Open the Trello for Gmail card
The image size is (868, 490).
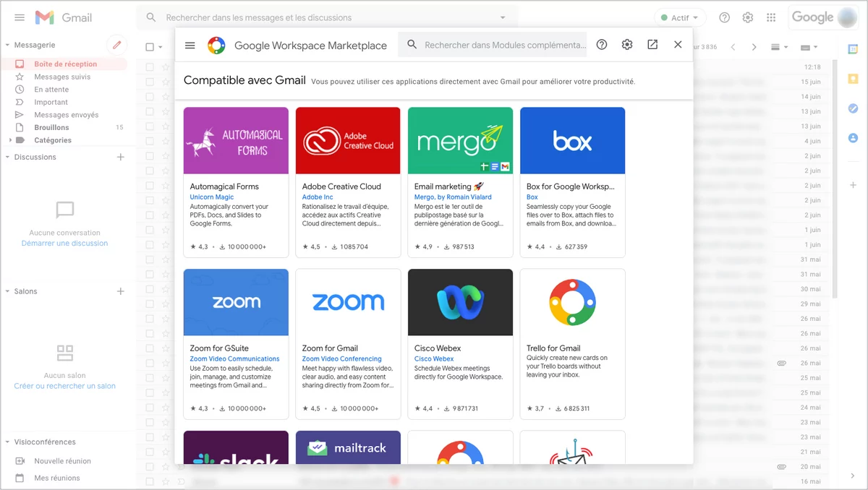572,344
